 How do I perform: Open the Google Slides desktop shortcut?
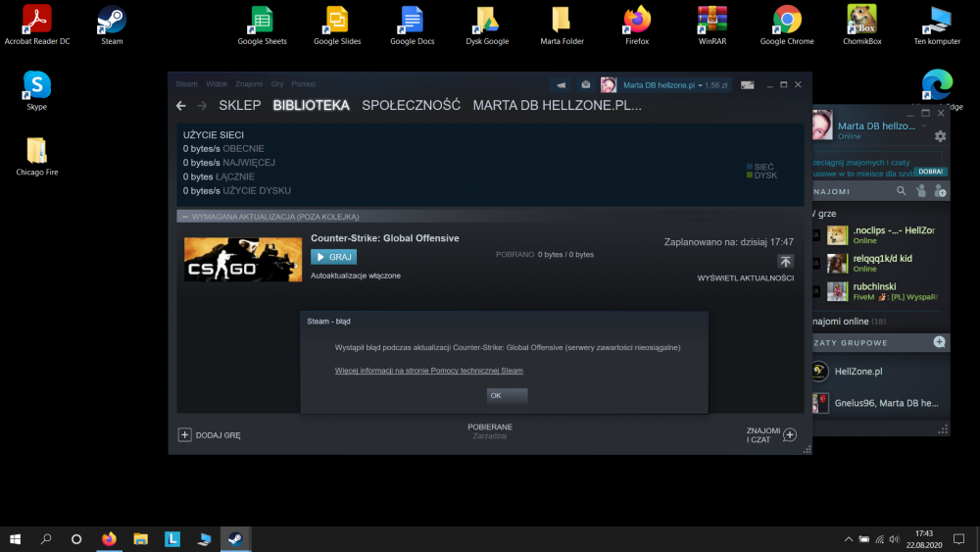[337, 25]
